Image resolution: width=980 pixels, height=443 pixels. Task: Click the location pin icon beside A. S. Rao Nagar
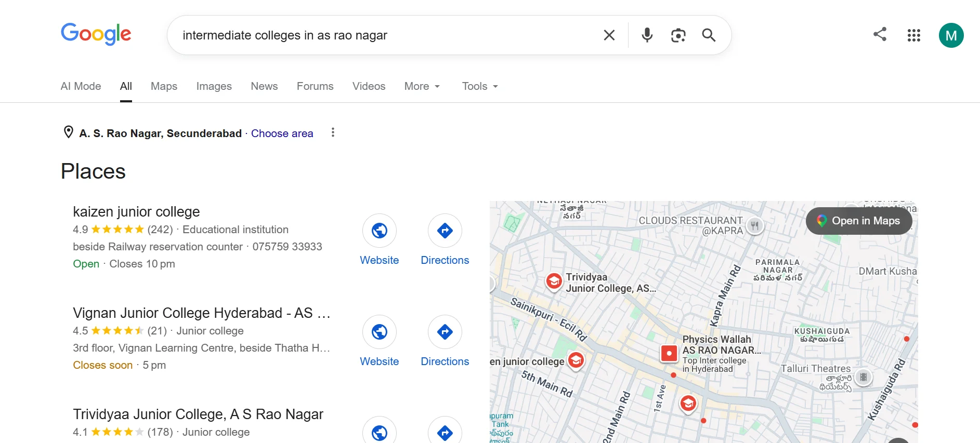(68, 132)
